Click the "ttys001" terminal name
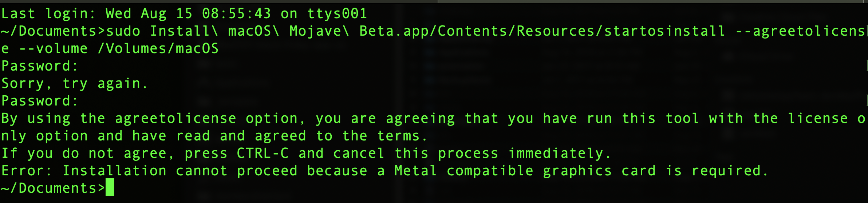 tap(337, 14)
